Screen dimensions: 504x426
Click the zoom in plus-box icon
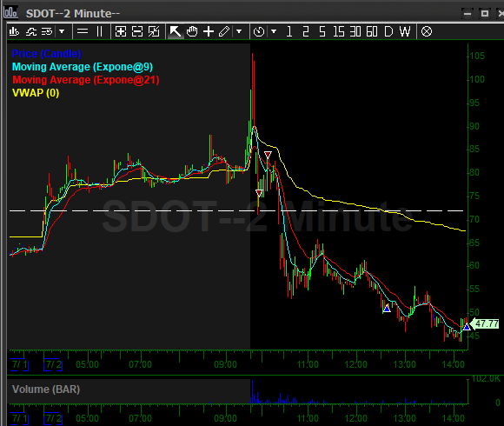coord(121,31)
